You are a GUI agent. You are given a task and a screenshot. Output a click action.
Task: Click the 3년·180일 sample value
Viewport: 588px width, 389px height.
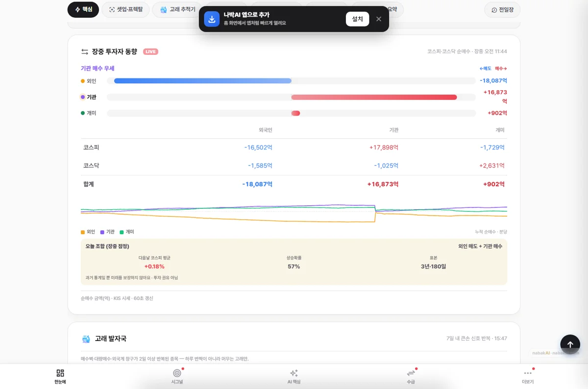(433, 267)
